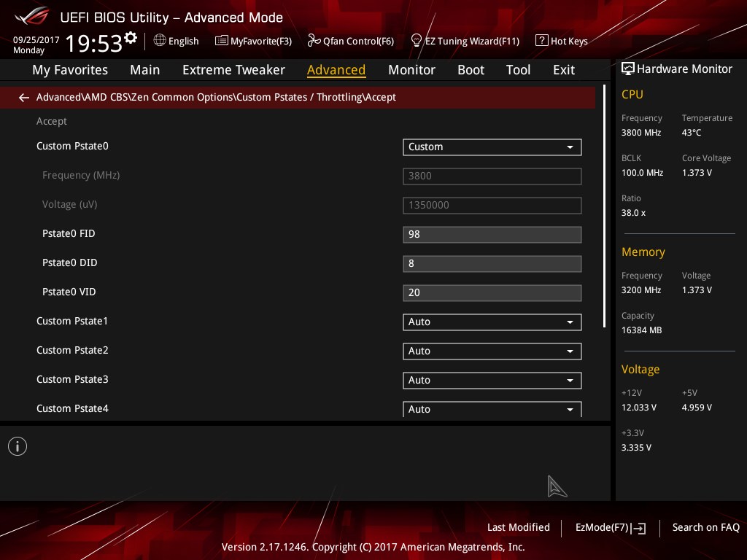
Task: Open Custom Pstate3 dropdown
Action: click(492, 381)
